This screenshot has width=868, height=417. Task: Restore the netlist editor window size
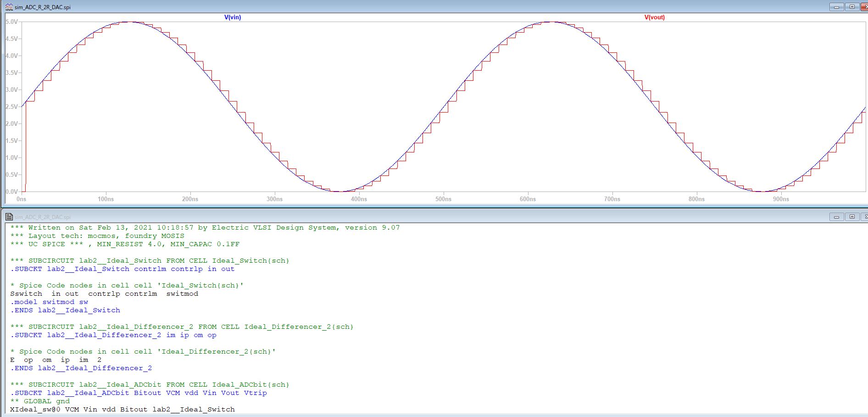click(852, 217)
